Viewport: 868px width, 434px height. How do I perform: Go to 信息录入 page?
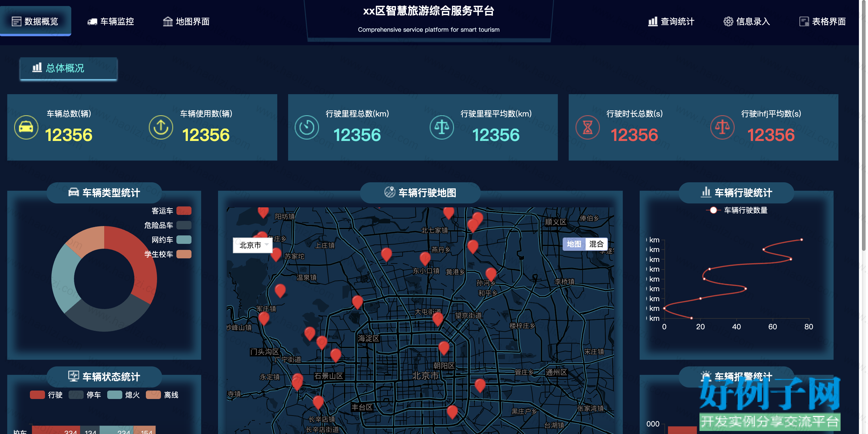tap(746, 21)
